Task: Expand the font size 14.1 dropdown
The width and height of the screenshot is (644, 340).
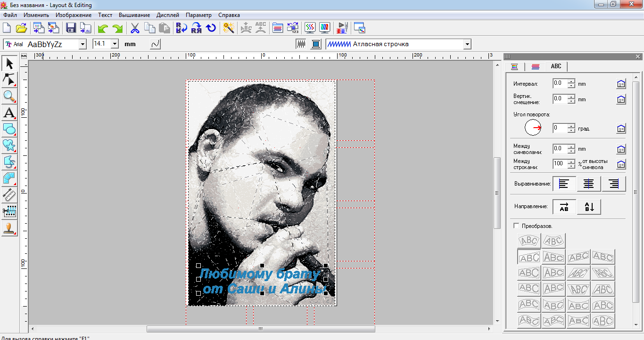Action: tap(114, 44)
